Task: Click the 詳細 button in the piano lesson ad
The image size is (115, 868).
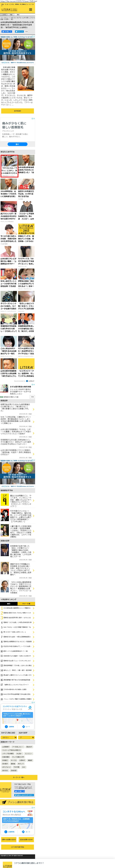Action: (x=32, y=397)
